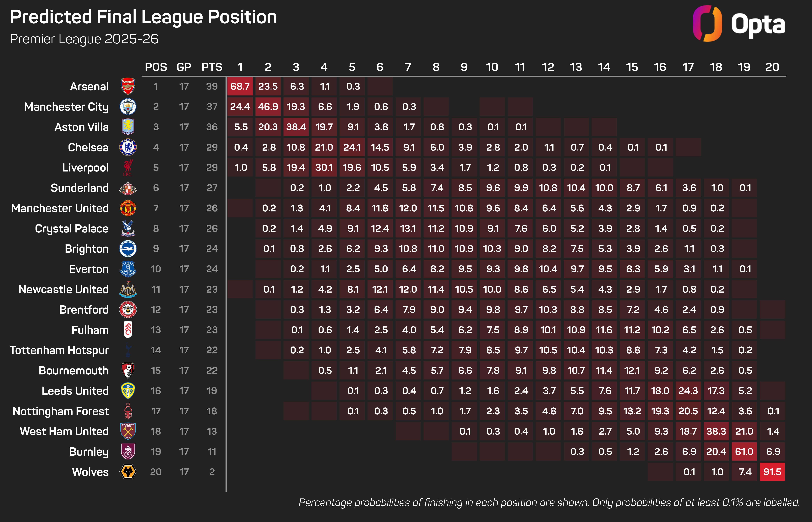Click the Manchester City club badge
Image resolution: width=812 pixels, height=522 pixels.
[128, 106]
